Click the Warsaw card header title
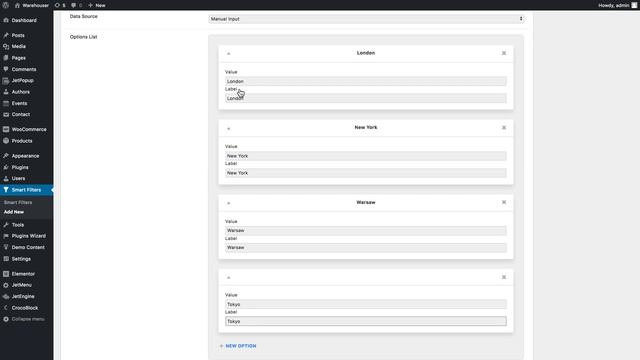The image size is (640, 360). [x=366, y=202]
